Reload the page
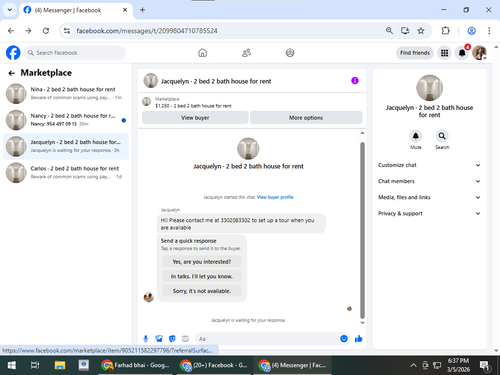500x375 pixels. pyautogui.click(x=46, y=31)
